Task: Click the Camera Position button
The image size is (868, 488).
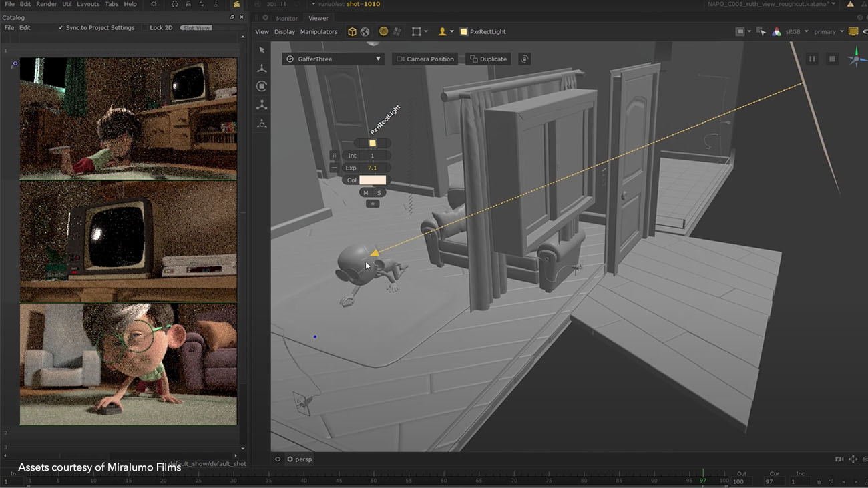Action: [425, 59]
